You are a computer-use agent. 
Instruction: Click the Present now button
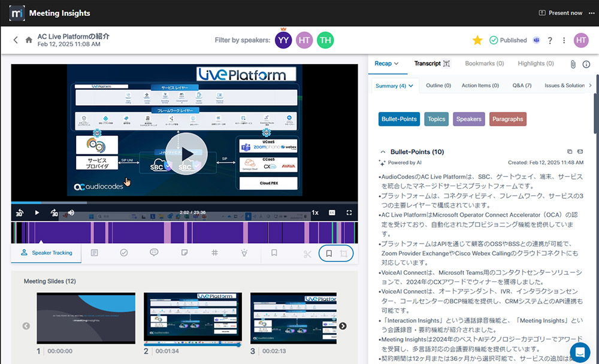tap(560, 13)
